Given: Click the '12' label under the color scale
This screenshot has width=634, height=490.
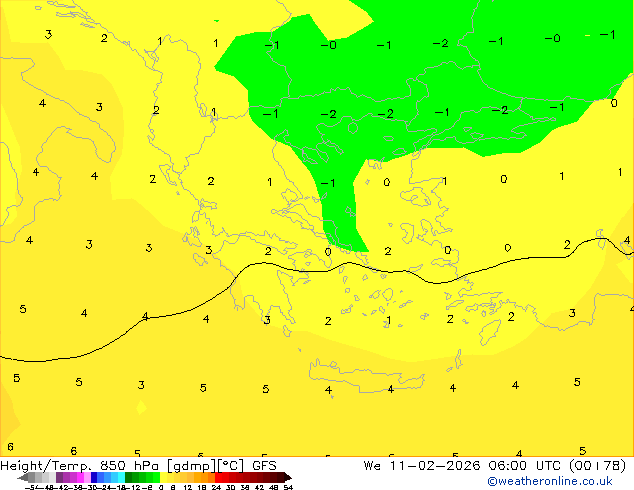Looking at the screenshot, I should tap(188, 487).
